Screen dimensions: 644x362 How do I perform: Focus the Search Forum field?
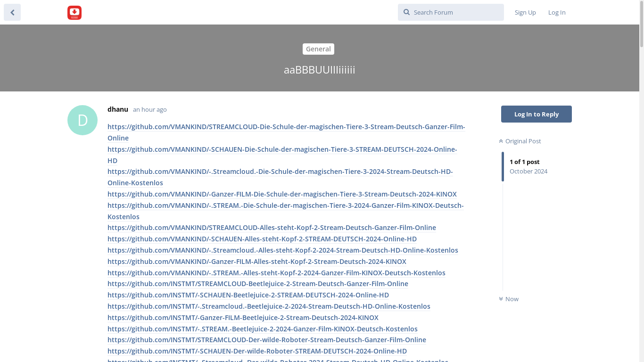click(451, 12)
